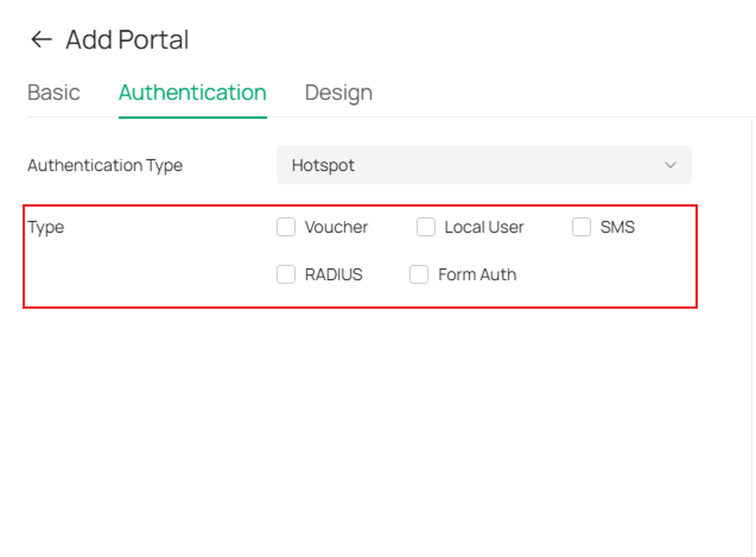Click the 'Add Portal' page heading
The width and height of the screenshot is (756, 557).
tap(128, 40)
